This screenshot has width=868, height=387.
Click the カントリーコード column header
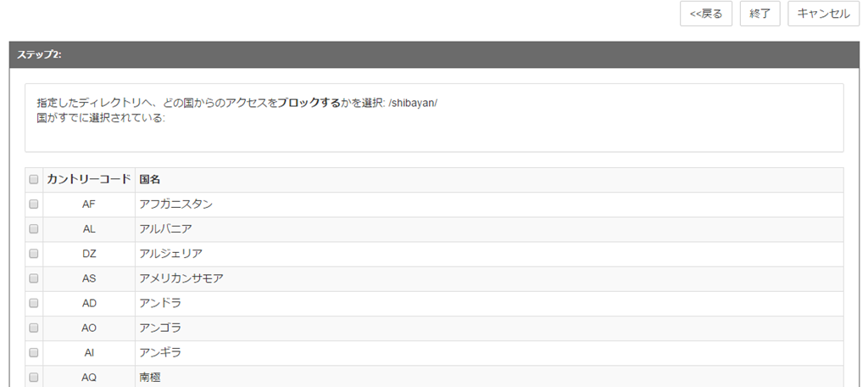pyautogui.click(x=89, y=180)
